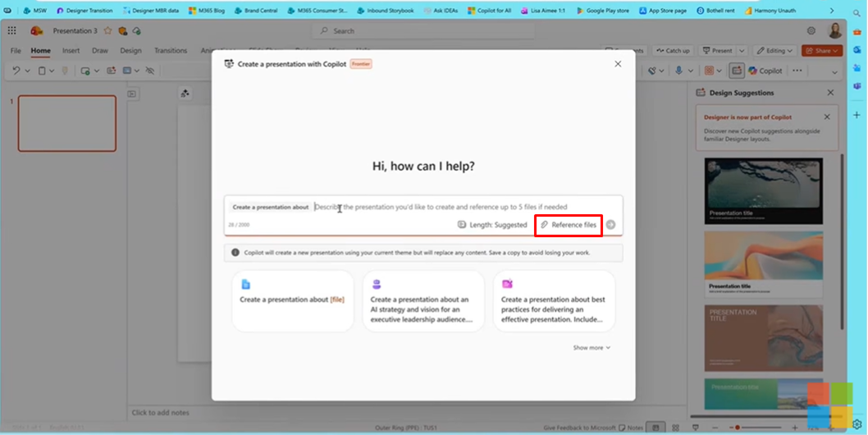
Task: Click the Undo icon in the ribbon
Action: click(16, 71)
